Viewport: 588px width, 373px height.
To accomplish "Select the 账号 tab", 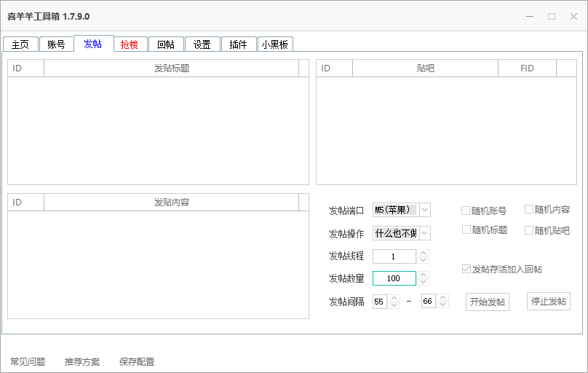I will point(56,44).
